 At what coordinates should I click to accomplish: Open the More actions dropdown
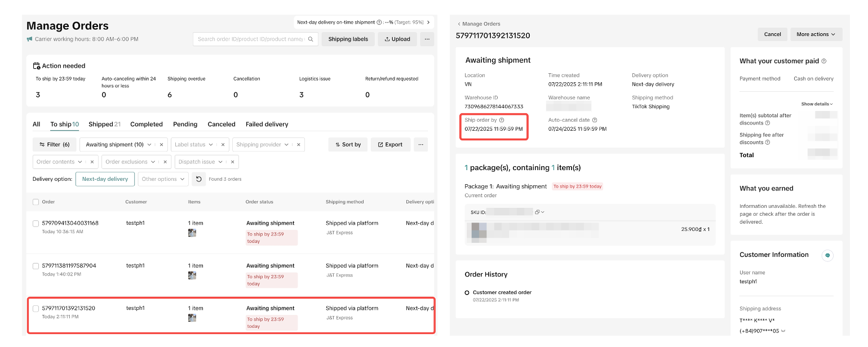coord(816,34)
